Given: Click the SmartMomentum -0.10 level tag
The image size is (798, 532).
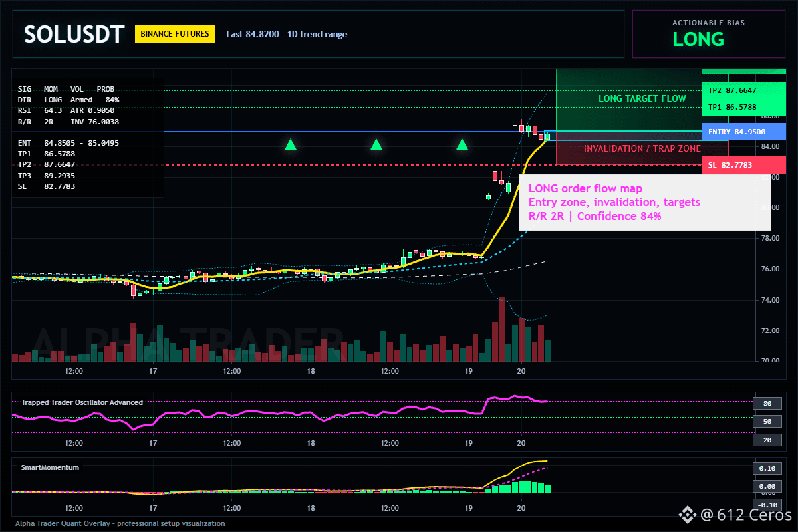Looking at the screenshot, I should coord(767,505).
